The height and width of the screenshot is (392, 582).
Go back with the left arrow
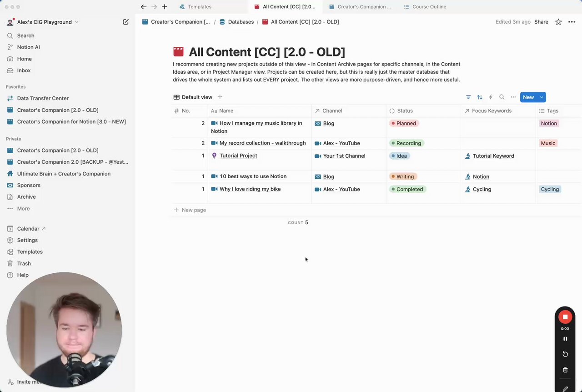click(x=144, y=7)
